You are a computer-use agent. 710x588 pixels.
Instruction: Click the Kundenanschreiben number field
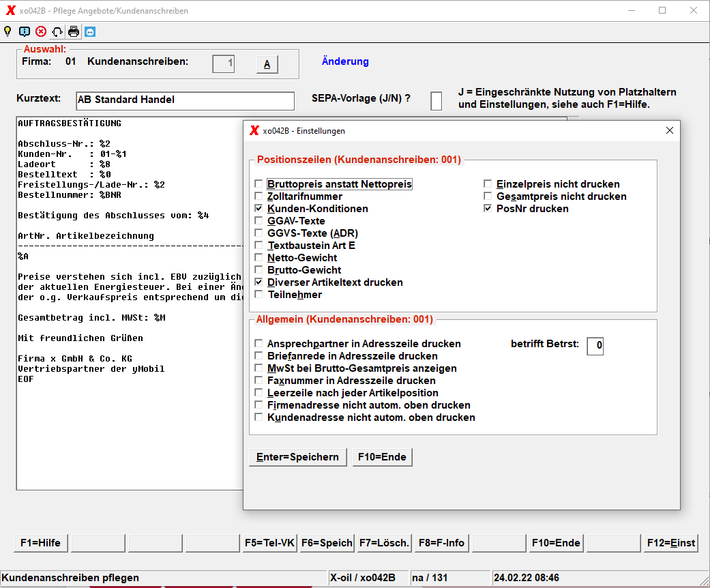[224, 64]
